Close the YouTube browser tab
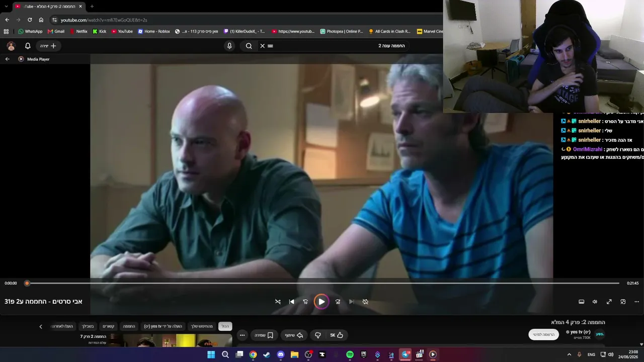This screenshot has width=644, height=362. click(x=80, y=7)
